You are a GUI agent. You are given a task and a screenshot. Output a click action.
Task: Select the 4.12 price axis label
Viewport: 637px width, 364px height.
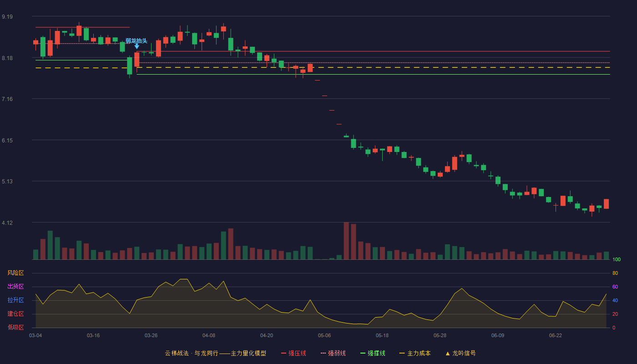click(x=7, y=223)
